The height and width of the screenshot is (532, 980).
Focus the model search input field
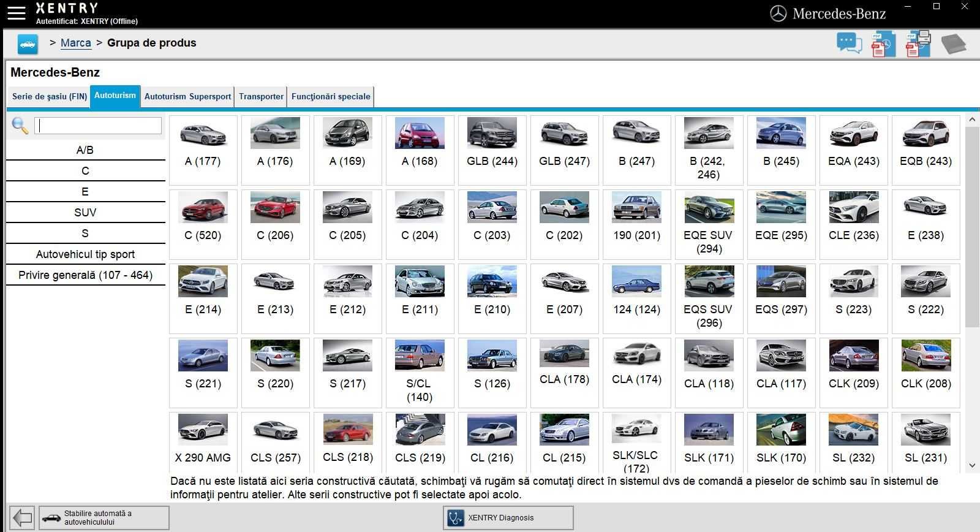98,126
